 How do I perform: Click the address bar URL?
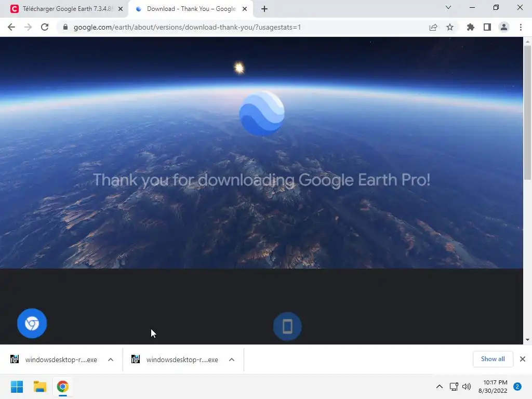(187, 27)
